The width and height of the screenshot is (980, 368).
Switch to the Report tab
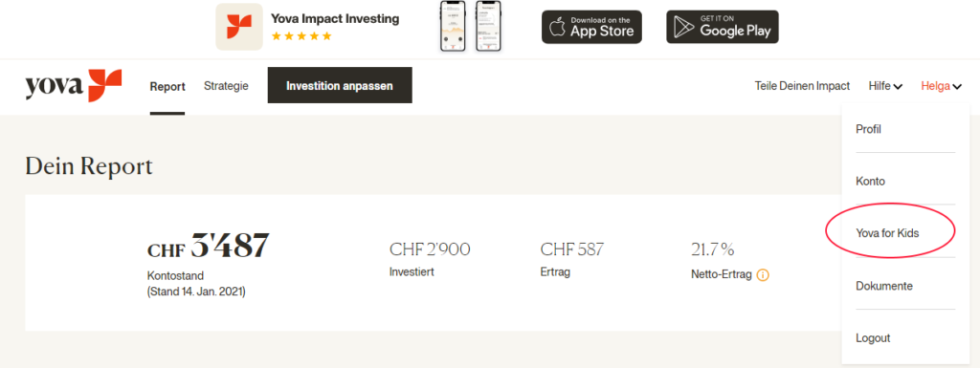point(167,87)
